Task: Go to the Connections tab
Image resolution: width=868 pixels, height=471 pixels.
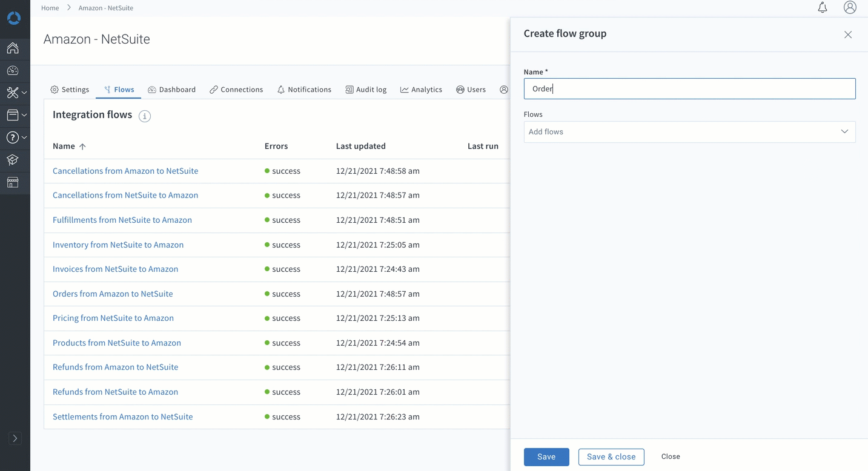Action: click(236, 90)
